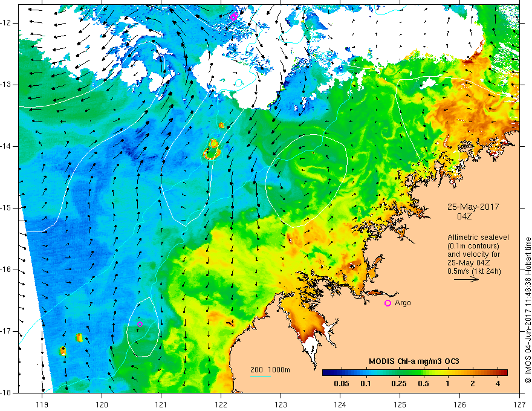The image size is (532, 411).
Task: Click the velocity scale arrow in legend
Action: 466,279
